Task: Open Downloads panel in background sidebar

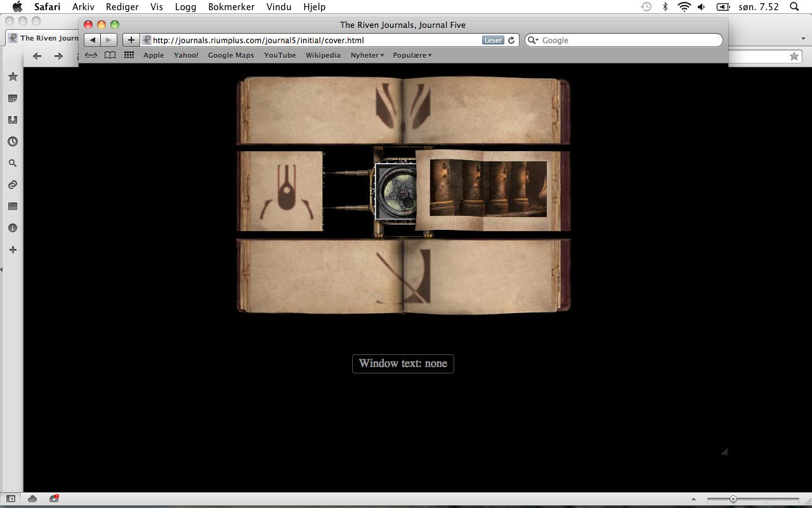Action: tap(13, 120)
